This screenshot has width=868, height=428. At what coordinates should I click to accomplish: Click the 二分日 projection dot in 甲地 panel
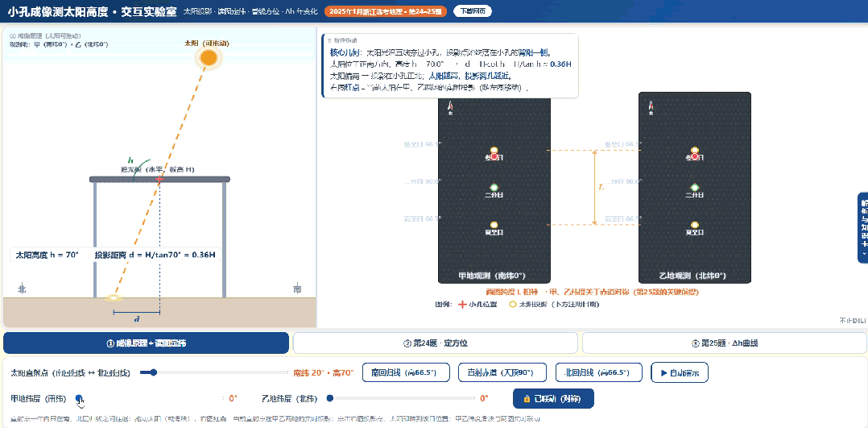[494, 188]
